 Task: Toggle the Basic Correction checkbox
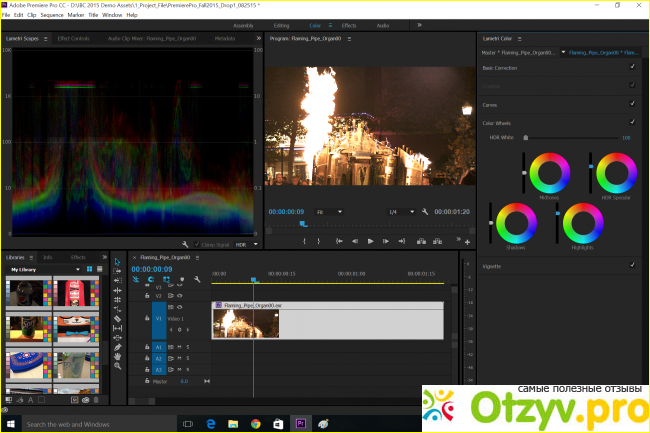(632, 67)
